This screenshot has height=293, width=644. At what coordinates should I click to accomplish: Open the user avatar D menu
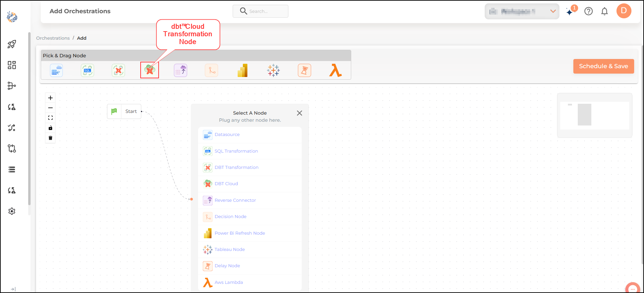pyautogui.click(x=624, y=11)
